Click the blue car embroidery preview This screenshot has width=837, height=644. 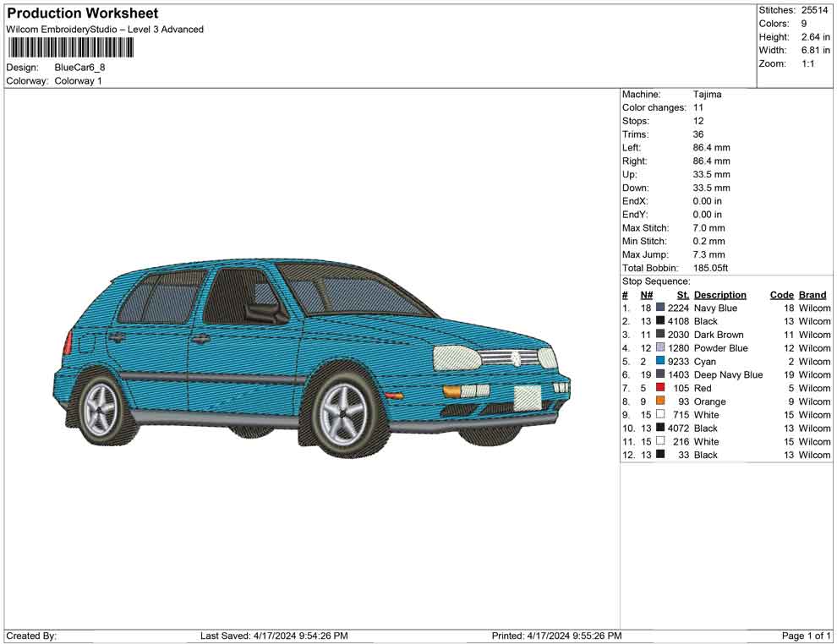pyautogui.click(x=313, y=355)
